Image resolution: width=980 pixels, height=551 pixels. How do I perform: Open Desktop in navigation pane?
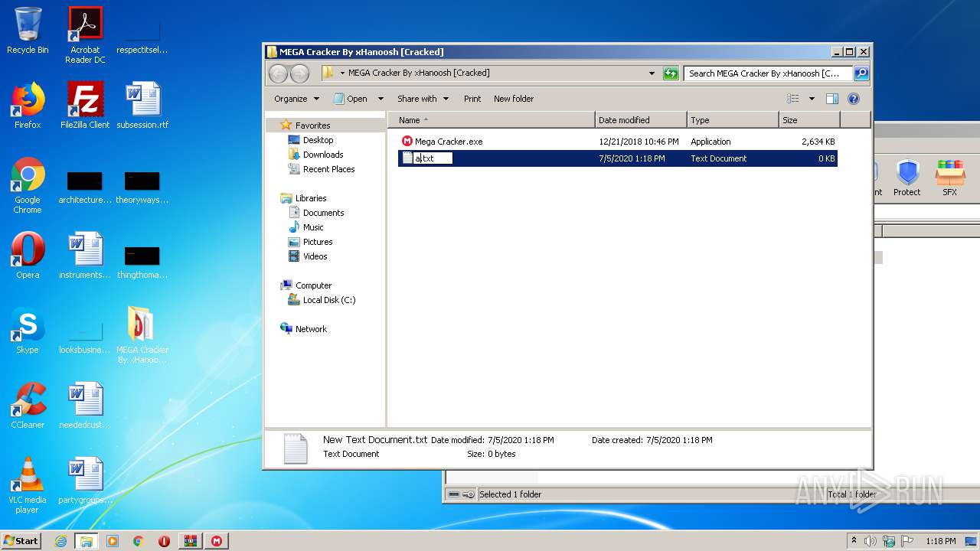coord(318,140)
